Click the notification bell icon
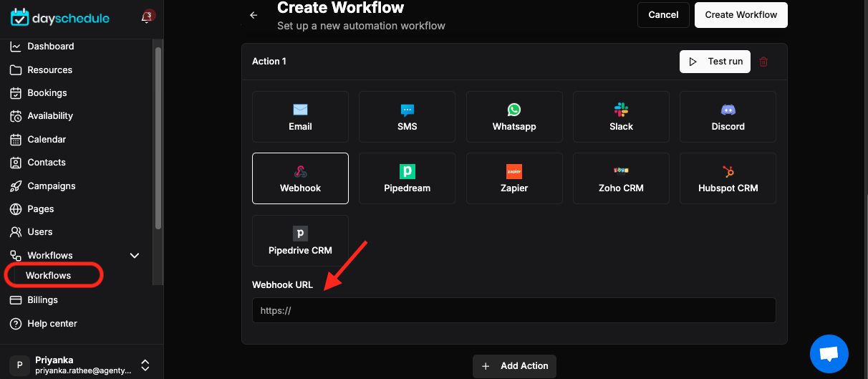 click(146, 17)
